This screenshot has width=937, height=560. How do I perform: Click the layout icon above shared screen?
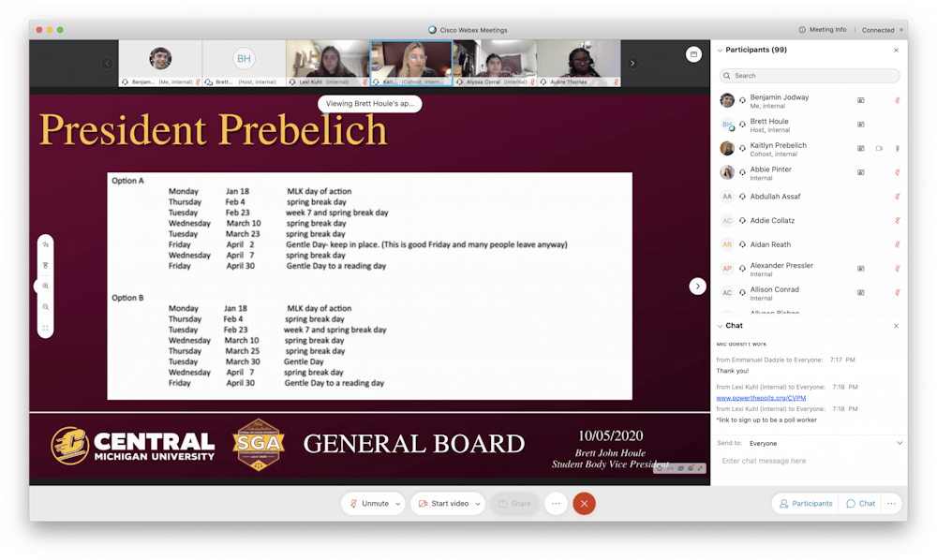click(693, 54)
